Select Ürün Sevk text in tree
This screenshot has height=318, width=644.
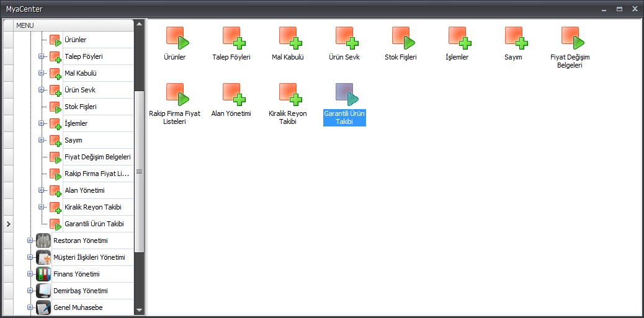80,90
